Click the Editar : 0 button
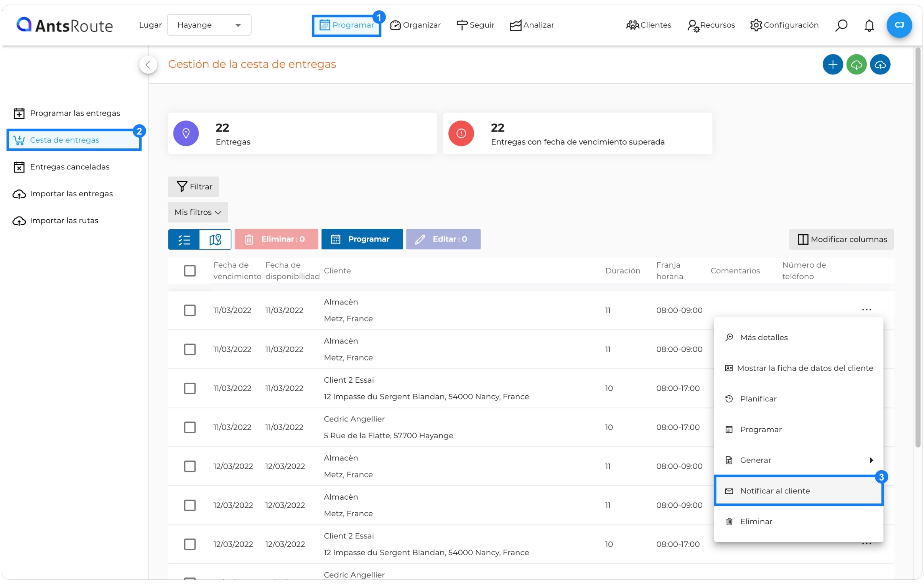This screenshot has width=924, height=584. click(x=443, y=239)
